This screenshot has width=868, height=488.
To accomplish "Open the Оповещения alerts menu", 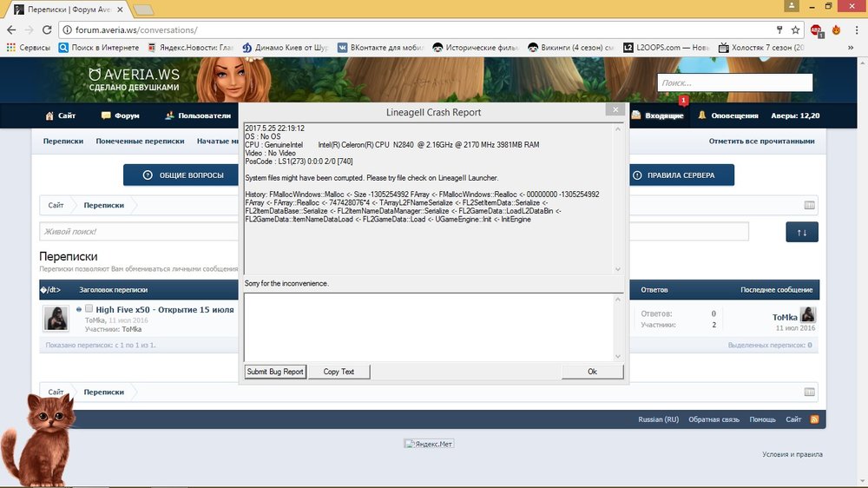I will [728, 115].
